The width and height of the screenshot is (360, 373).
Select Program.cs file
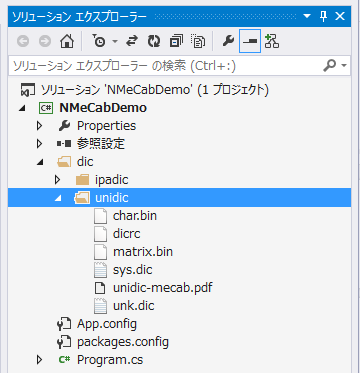click(110, 360)
